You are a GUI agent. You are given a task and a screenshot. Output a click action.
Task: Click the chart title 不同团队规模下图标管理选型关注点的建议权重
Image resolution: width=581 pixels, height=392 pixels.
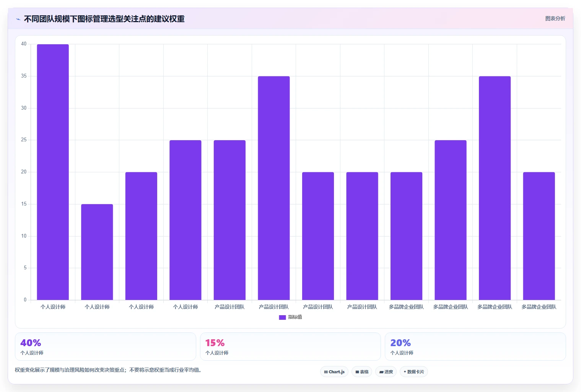[104, 19]
